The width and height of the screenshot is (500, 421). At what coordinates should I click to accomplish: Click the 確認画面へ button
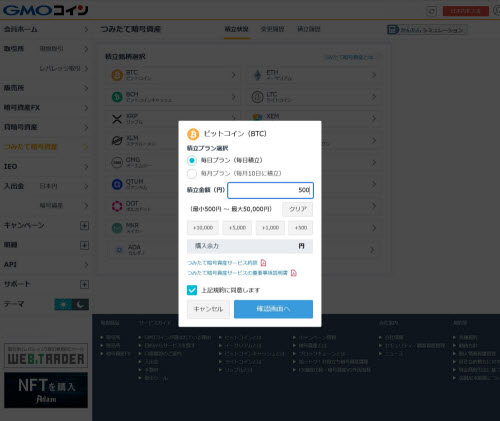(x=273, y=309)
